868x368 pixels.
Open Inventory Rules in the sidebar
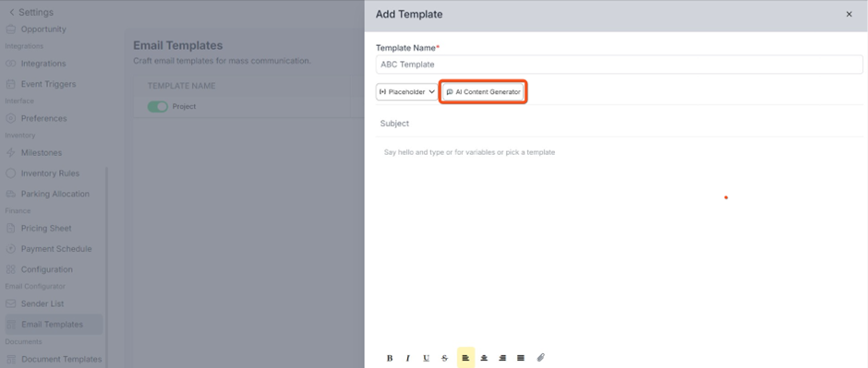point(50,173)
